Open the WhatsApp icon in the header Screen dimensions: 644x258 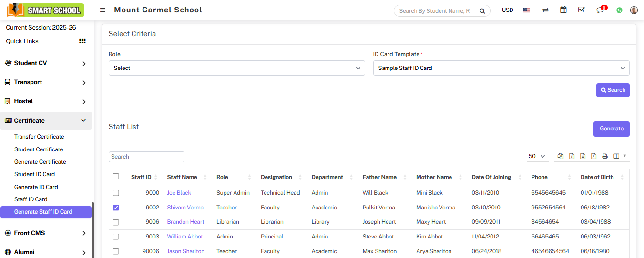[619, 10]
